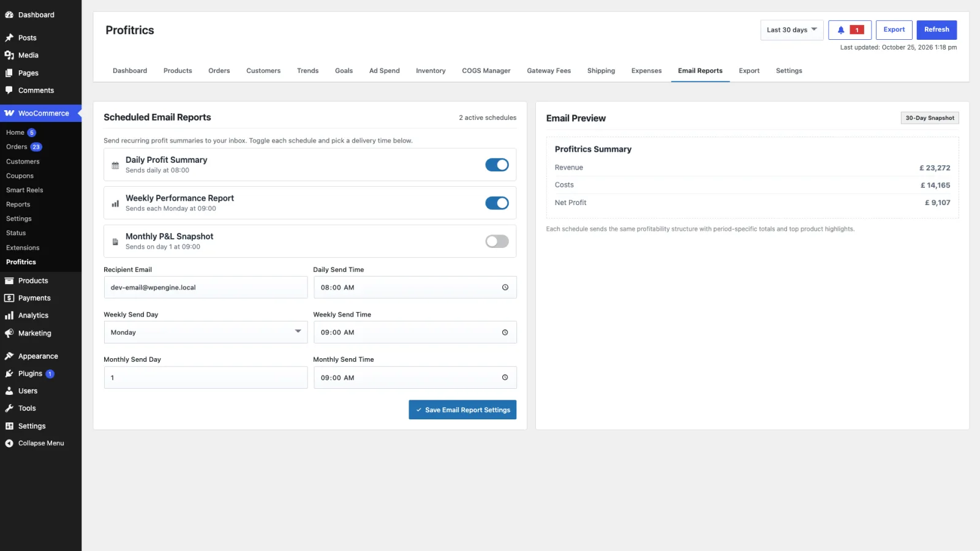Go to the COGS Manager tab
Screen dimensions: 980x551
[x=486, y=71]
